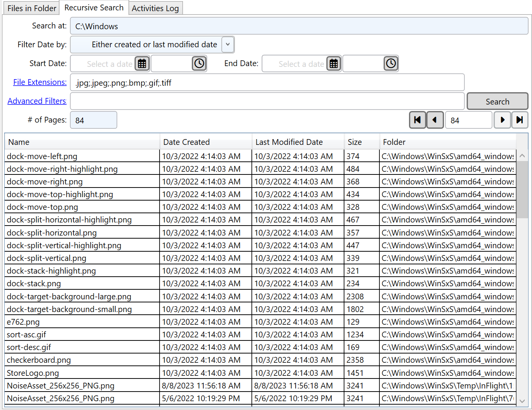Viewport: 532px width, 410px height.
Task: Click the Advanced Filters text field
Action: click(x=267, y=101)
